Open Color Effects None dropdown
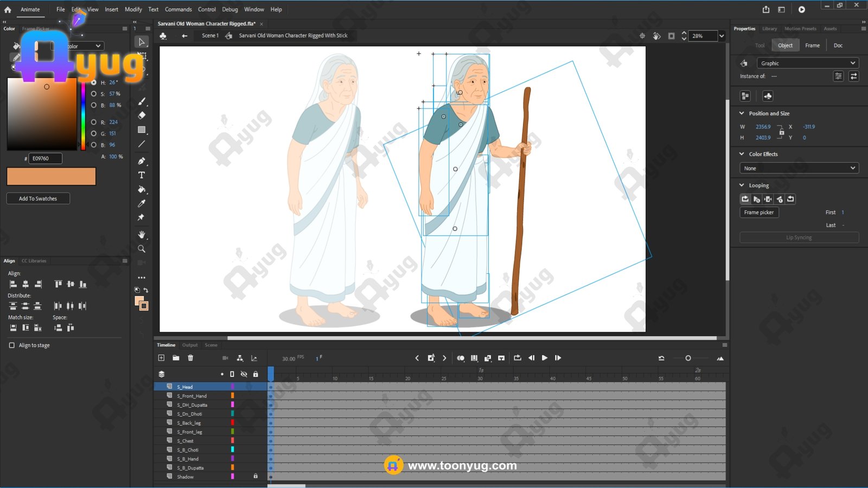The image size is (868, 488). (x=799, y=168)
